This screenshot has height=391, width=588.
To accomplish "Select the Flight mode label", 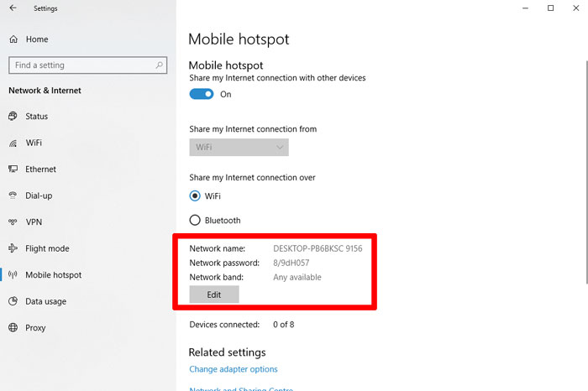I will click(x=47, y=248).
